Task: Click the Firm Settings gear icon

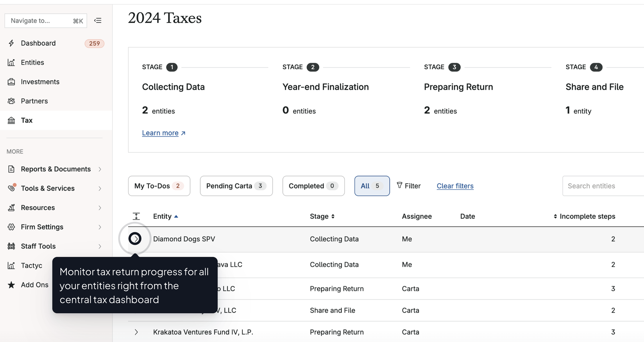Action: (x=11, y=227)
